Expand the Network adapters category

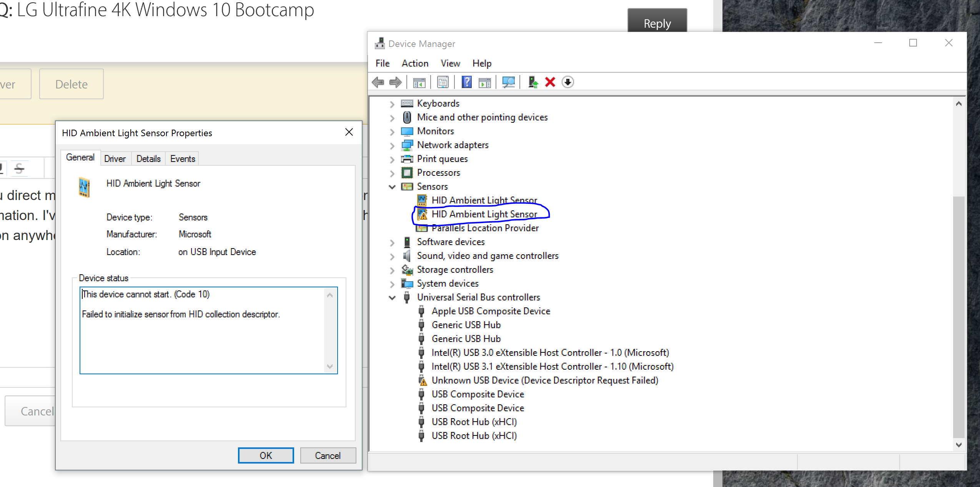[x=392, y=145]
